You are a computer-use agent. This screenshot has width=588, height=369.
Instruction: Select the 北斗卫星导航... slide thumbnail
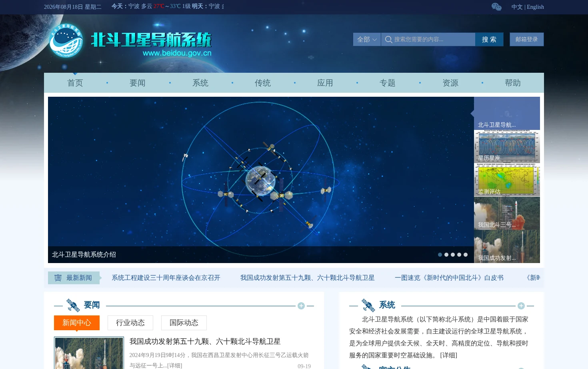pos(507,113)
